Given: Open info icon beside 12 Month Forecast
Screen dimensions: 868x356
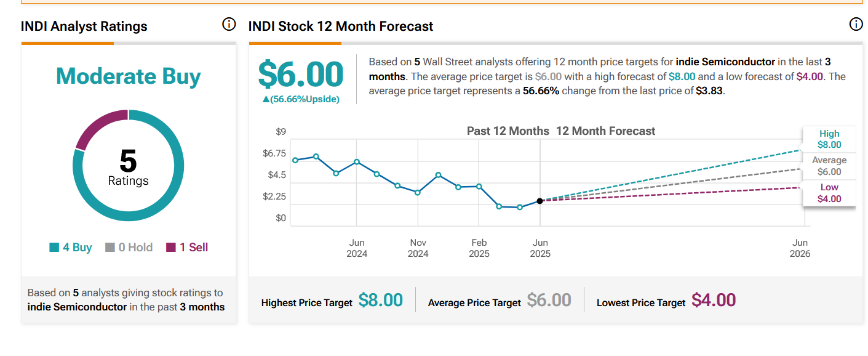Looking at the screenshot, I should 856,25.
